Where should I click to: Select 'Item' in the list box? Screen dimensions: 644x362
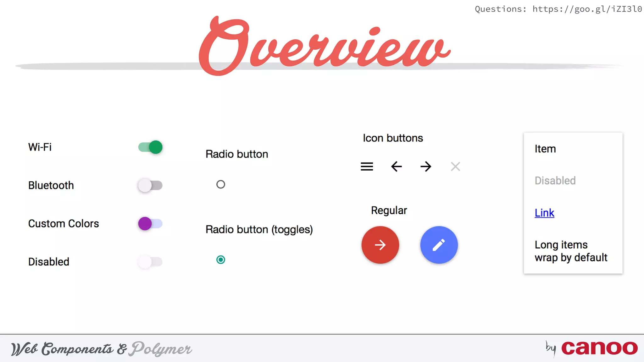[x=545, y=149]
